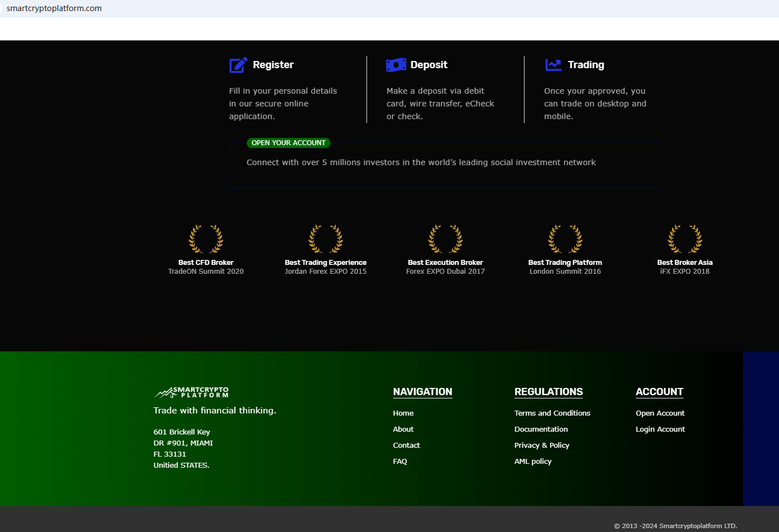Visit the FAQ link
The height and width of the screenshot is (532, 779).
click(x=400, y=461)
